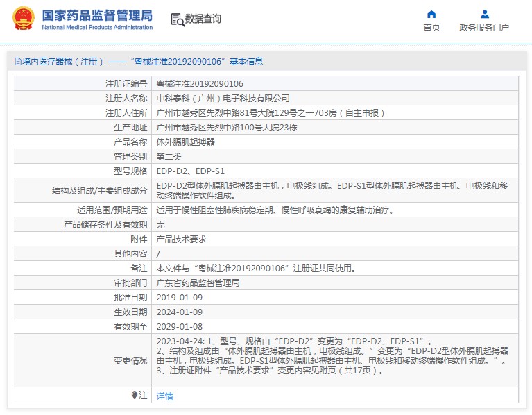Select the 批准日期 label
This screenshot has height=415, width=532.
coord(130,298)
